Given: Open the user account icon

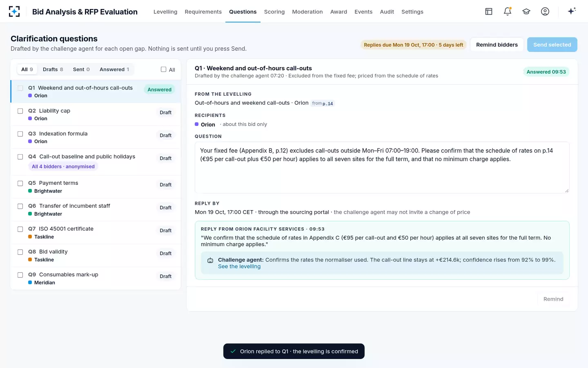Looking at the screenshot, I should [x=545, y=11].
